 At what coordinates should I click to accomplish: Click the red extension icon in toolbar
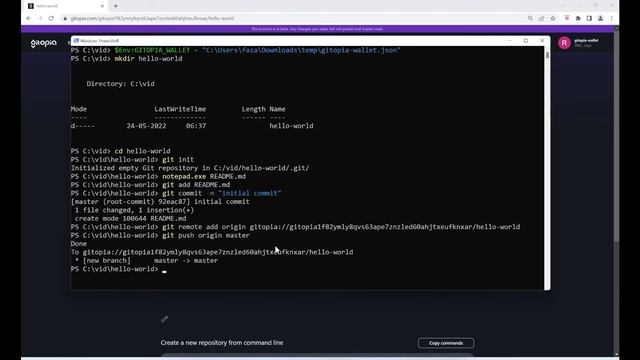click(567, 18)
